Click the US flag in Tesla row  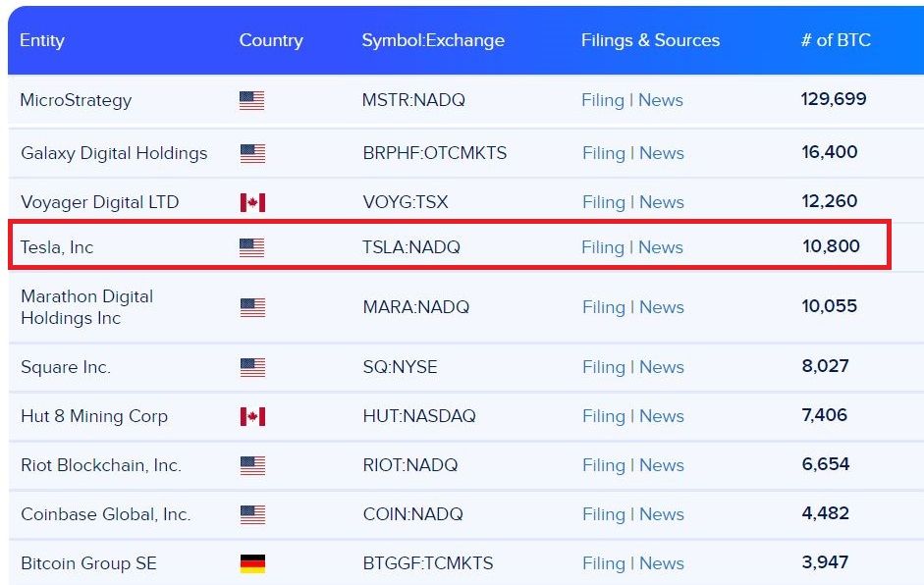tap(251, 247)
